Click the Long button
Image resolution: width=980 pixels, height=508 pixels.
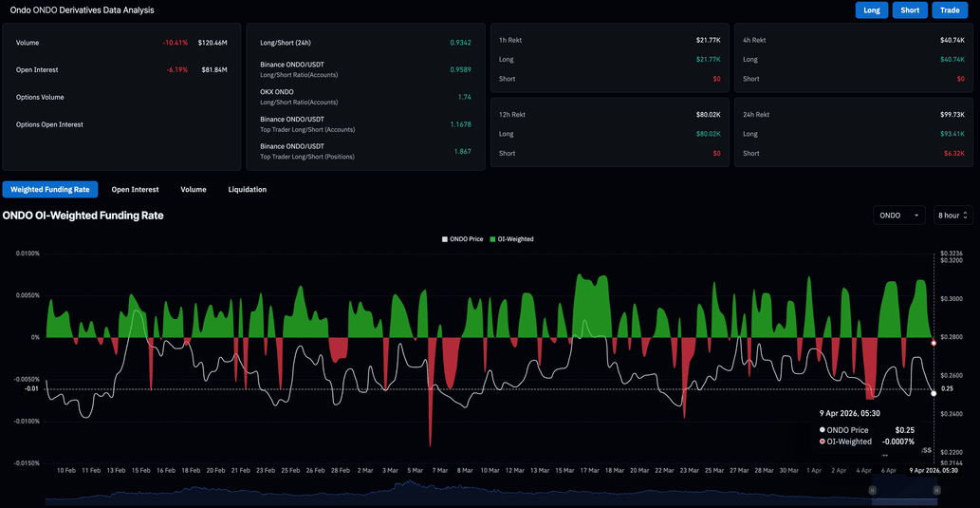871,10
